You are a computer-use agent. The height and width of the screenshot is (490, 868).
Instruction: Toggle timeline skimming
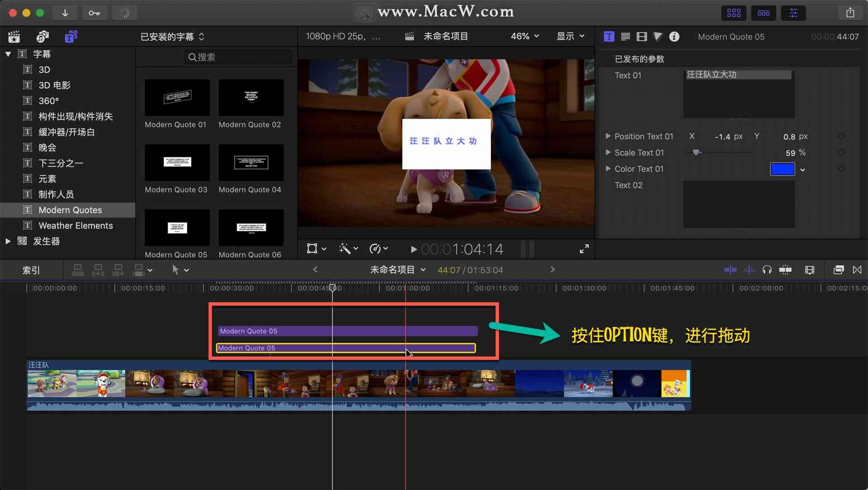[730, 270]
